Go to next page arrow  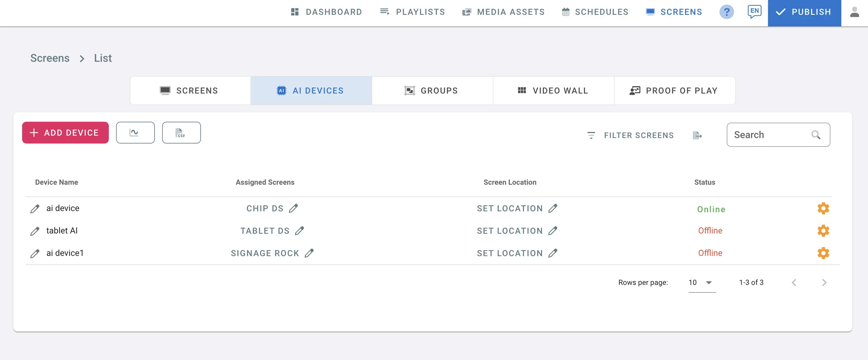pos(824,282)
